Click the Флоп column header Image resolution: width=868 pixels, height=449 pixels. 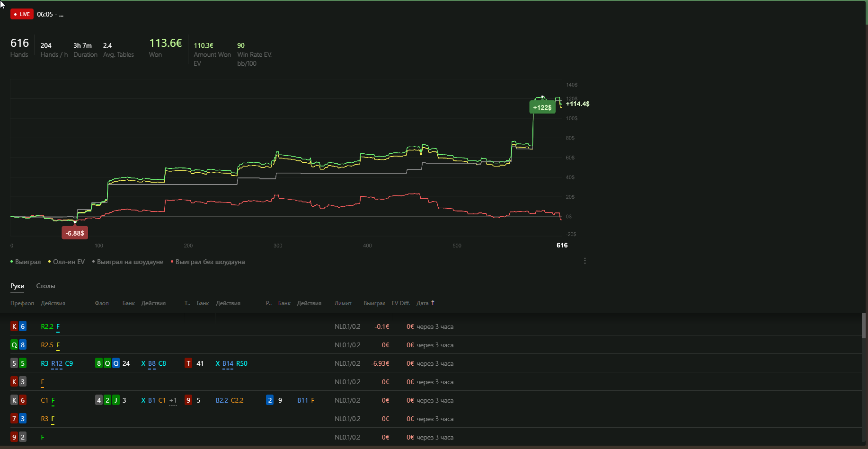pos(102,303)
